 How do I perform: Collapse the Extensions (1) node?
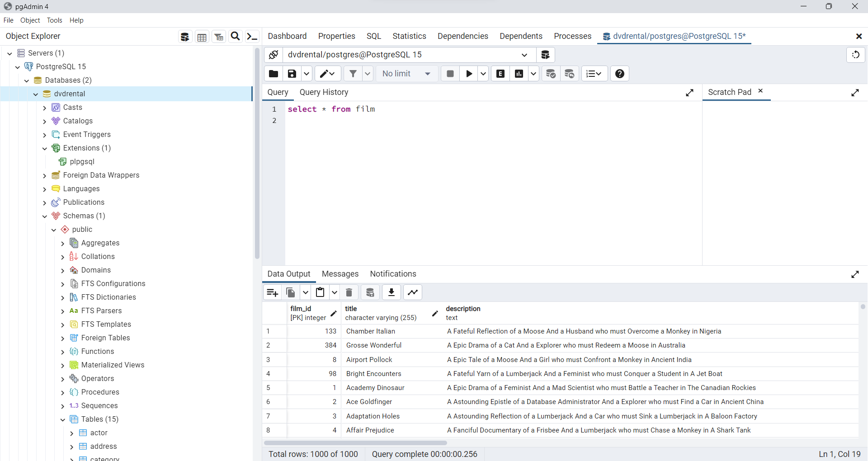[45, 148]
